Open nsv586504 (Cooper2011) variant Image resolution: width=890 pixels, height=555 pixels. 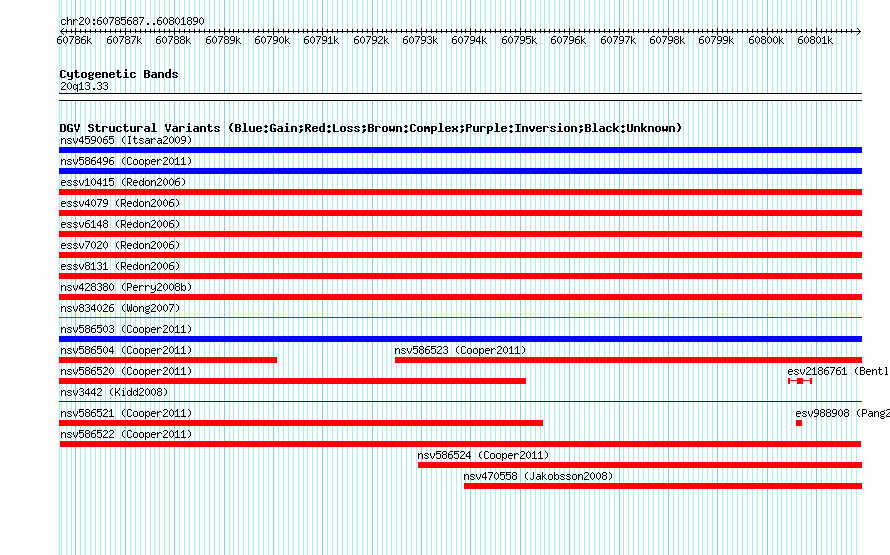(x=126, y=350)
